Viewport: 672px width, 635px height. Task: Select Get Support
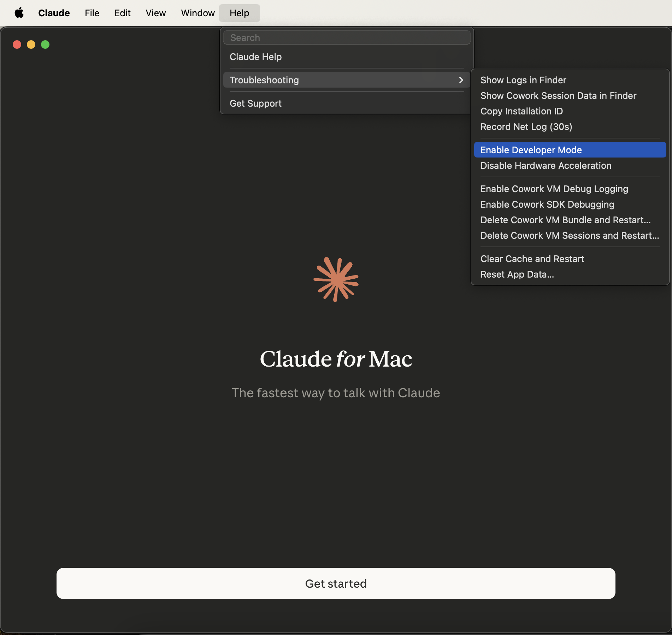(255, 103)
